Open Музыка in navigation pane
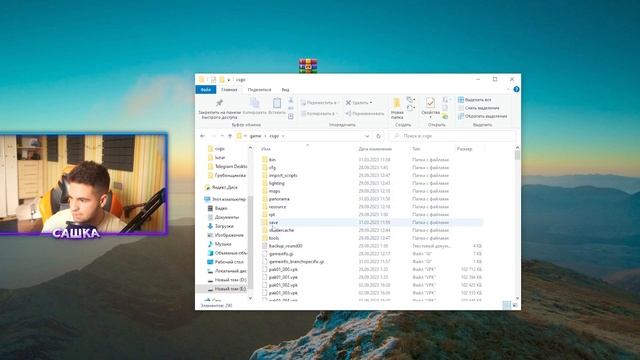640x360 pixels. [x=219, y=244]
